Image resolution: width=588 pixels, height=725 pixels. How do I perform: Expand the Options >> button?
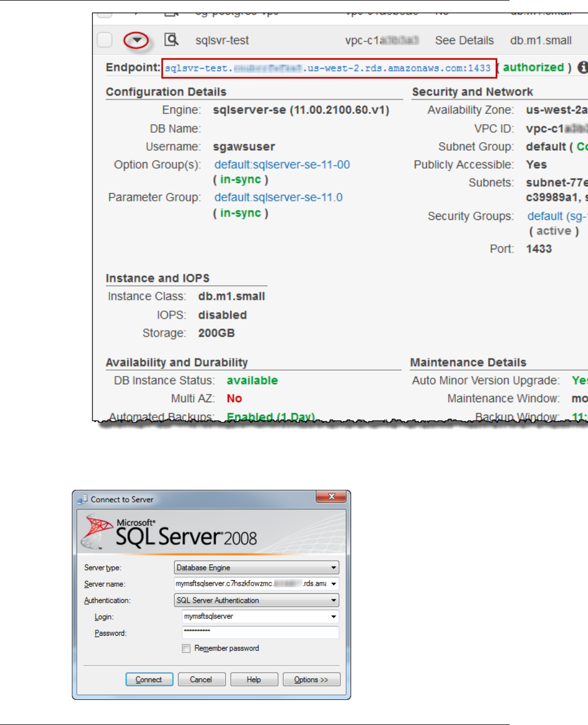(x=311, y=679)
